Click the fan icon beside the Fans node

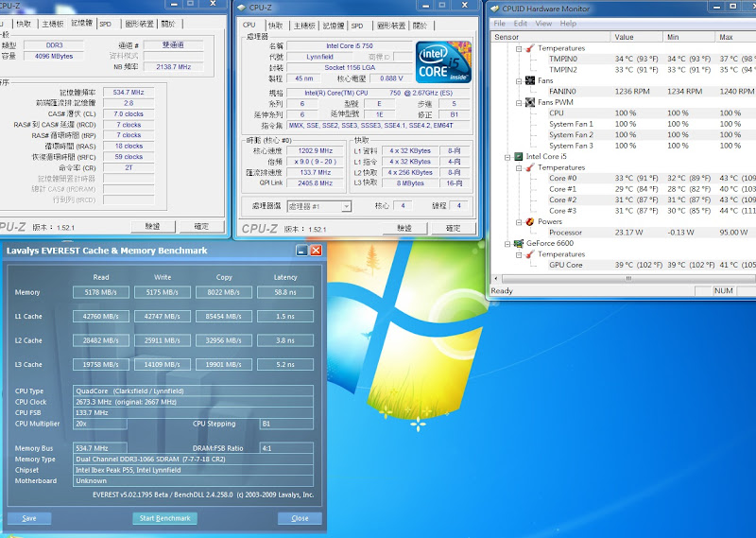(x=530, y=80)
